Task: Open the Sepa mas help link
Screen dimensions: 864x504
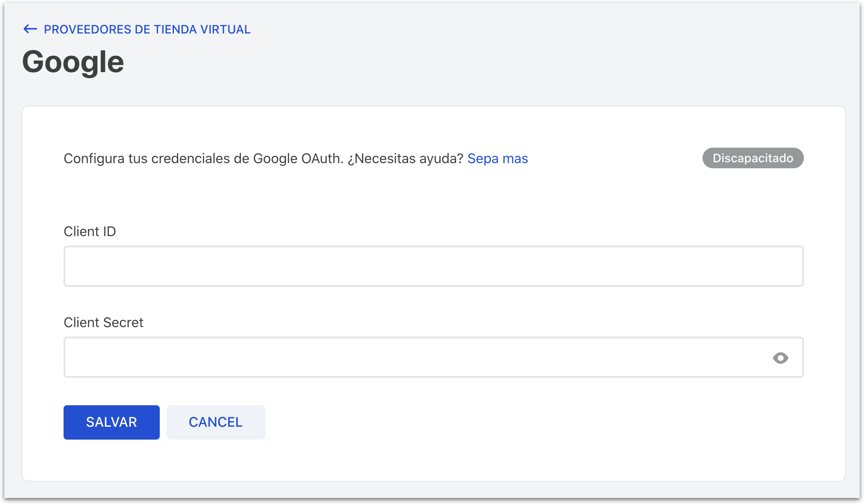Action: (497, 158)
